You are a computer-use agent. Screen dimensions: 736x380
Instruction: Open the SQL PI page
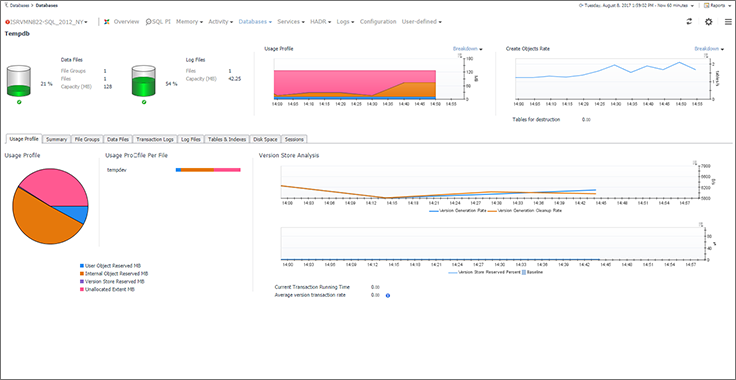[161, 22]
